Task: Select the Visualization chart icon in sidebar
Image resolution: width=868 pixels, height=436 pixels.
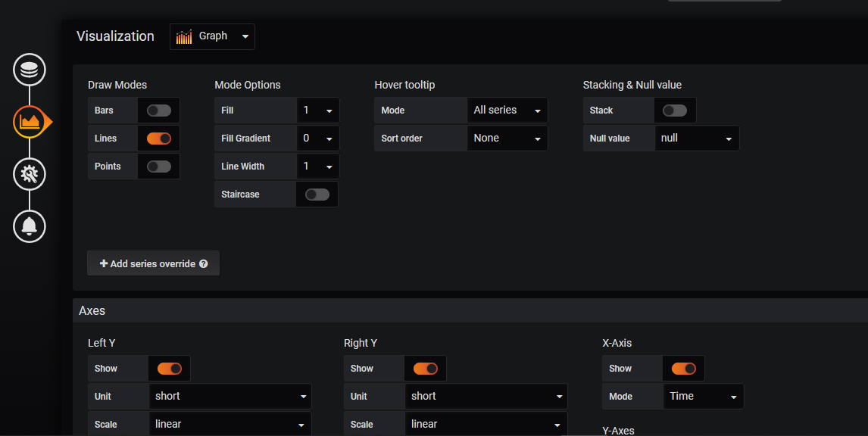Action: click(x=30, y=121)
